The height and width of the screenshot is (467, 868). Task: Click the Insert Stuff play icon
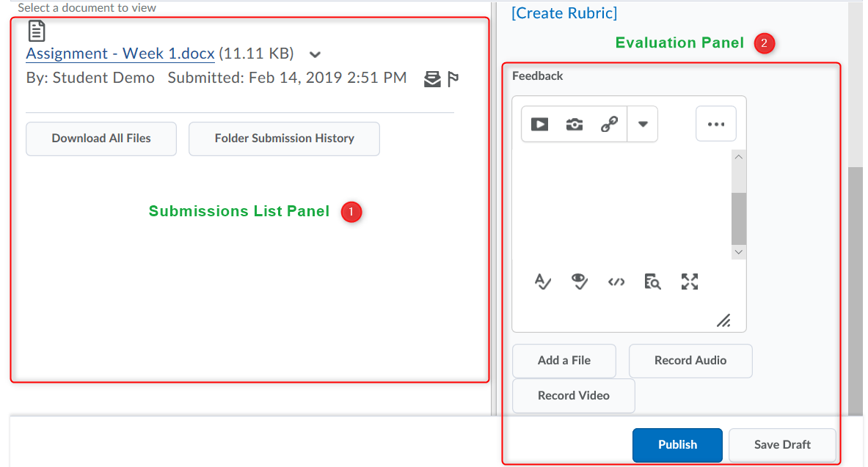pyautogui.click(x=539, y=124)
